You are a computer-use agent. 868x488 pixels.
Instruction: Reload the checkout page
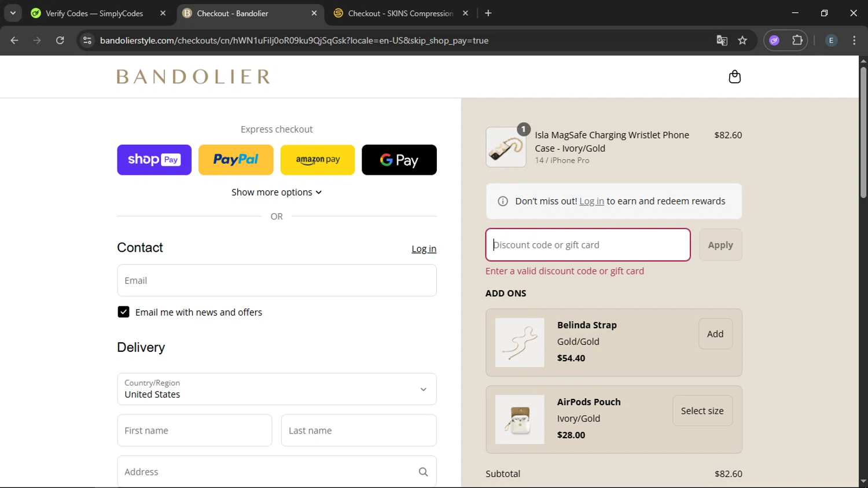pyautogui.click(x=60, y=41)
